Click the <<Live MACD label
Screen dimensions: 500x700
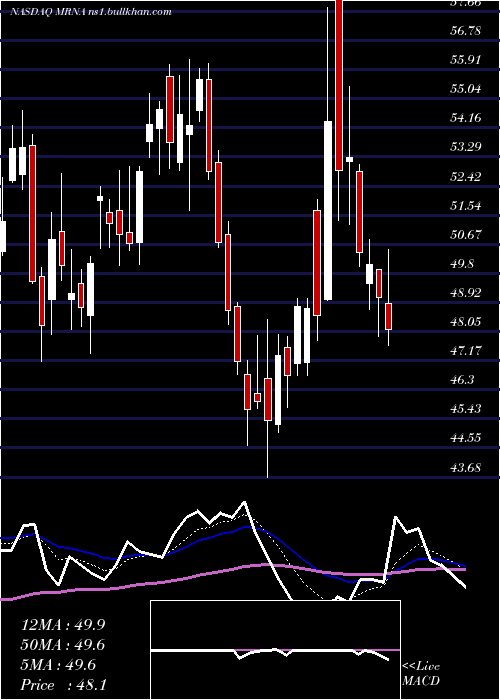pos(421,673)
